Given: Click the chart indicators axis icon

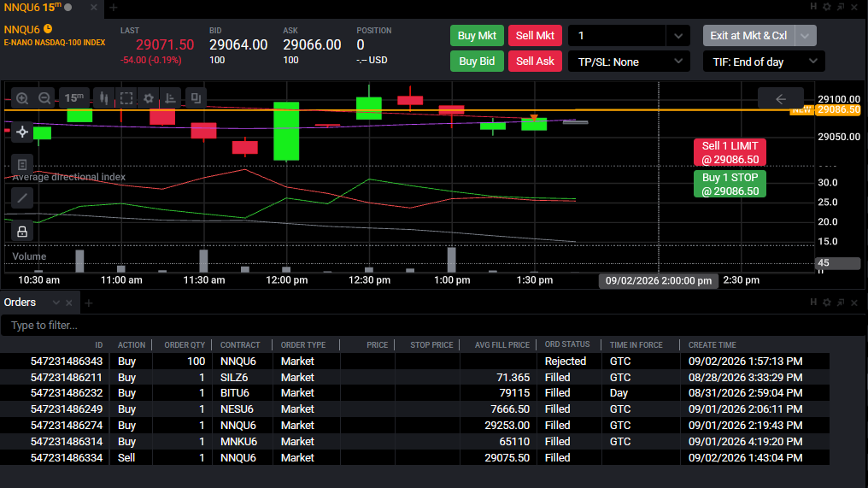Looking at the screenshot, I should point(171,98).
